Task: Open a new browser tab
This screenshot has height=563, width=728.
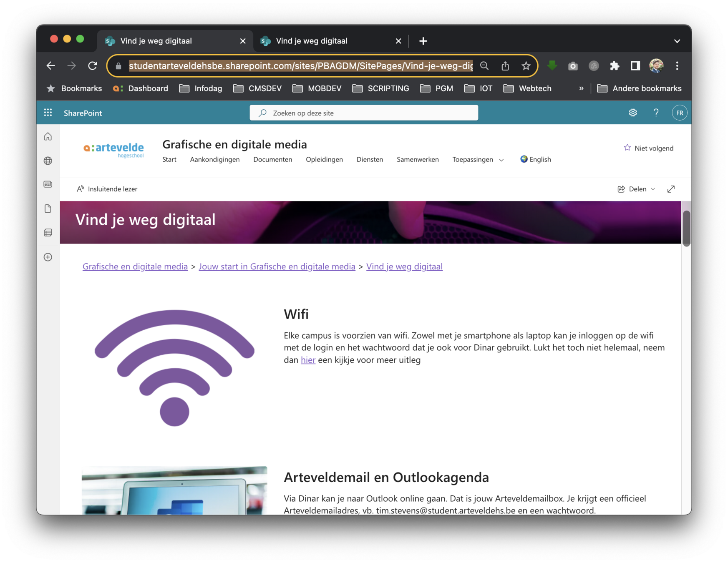Action: (423, 41)
